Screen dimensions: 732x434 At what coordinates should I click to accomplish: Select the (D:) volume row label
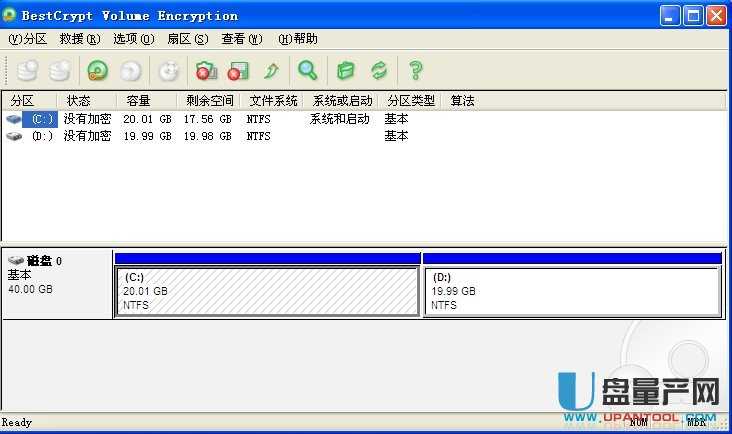(42, 136)
